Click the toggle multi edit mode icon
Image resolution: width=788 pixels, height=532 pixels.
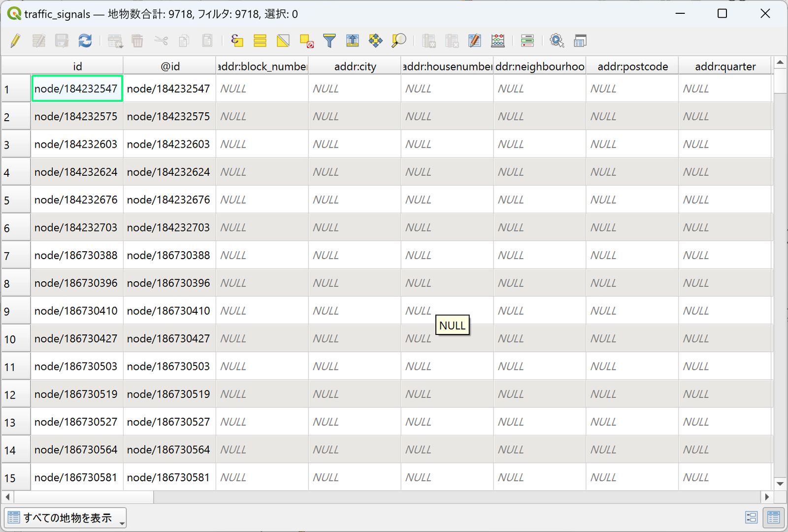pyautogui.click(x=38, y=41)
